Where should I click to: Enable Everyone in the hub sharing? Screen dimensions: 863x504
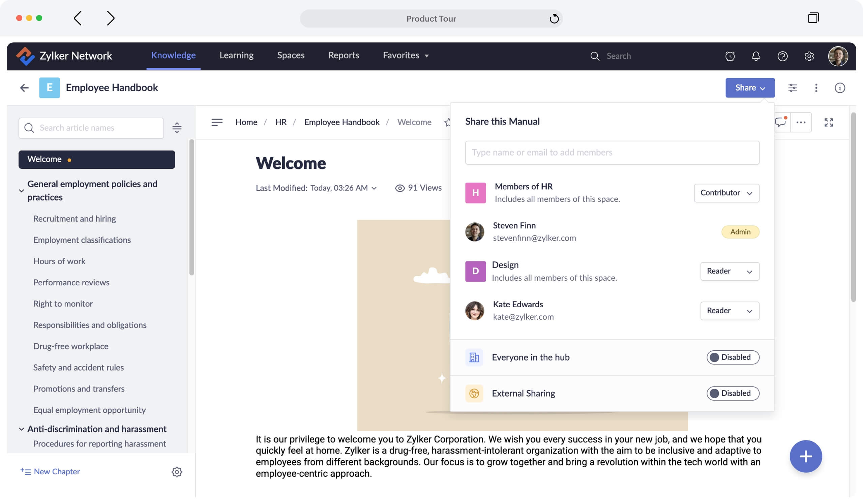click(x=733, y=357)
